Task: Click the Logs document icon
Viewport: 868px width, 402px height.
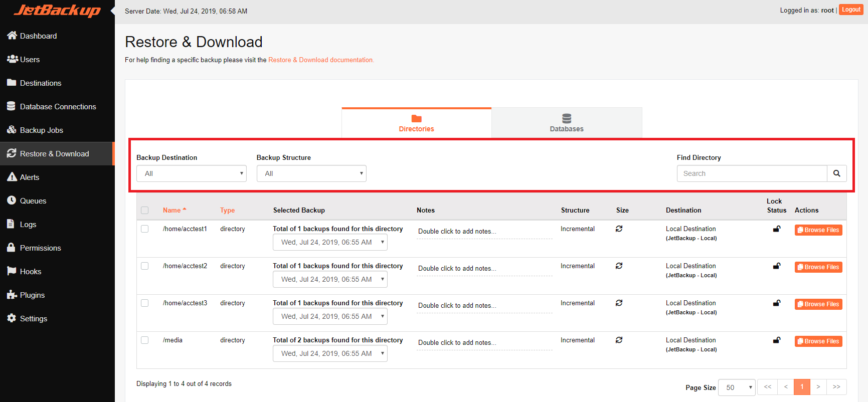Action: [x=11, y=224]
